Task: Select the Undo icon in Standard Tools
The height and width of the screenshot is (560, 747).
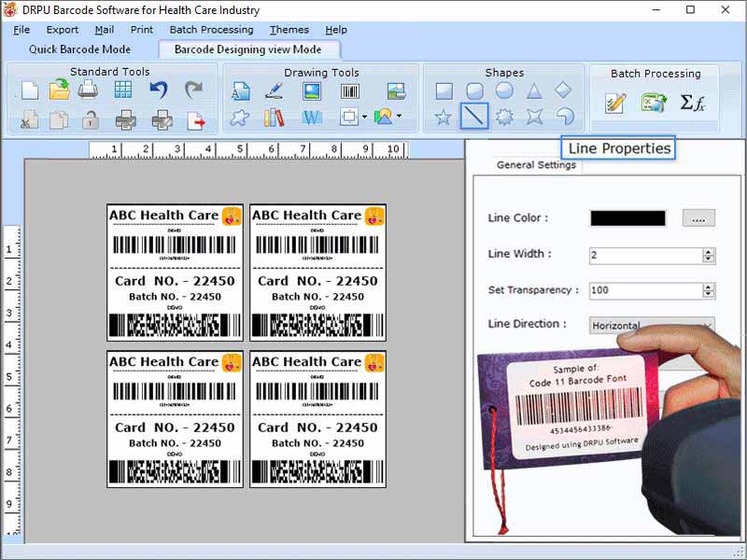Action: coord(158,89)
